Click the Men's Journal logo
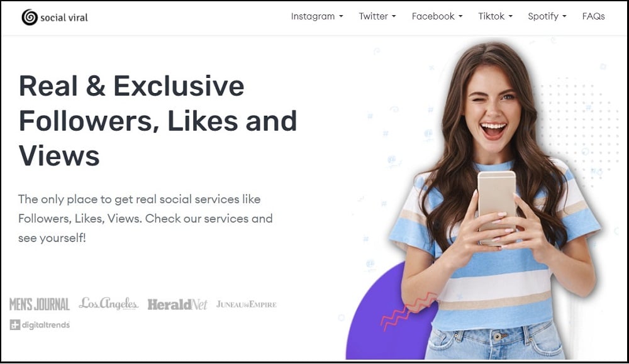The height and width of the screenshot is (364, 629). pyautogui.click(x=39, y=304)
